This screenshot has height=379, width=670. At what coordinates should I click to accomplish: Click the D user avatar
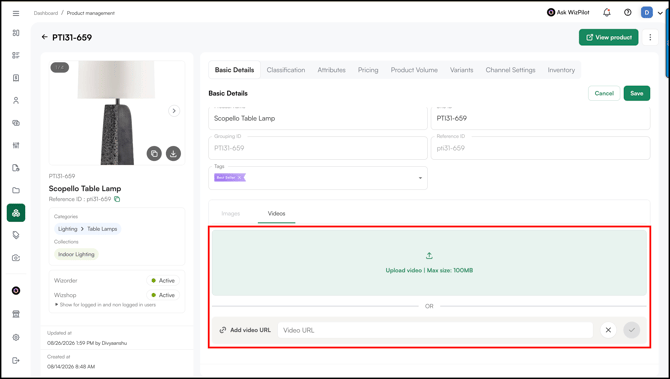[646, 13]
